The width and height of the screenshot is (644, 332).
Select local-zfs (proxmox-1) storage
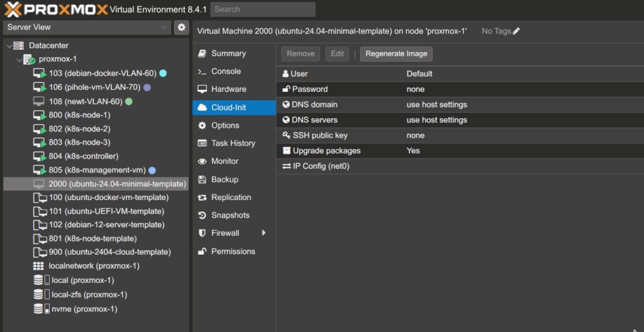[96, 295]
